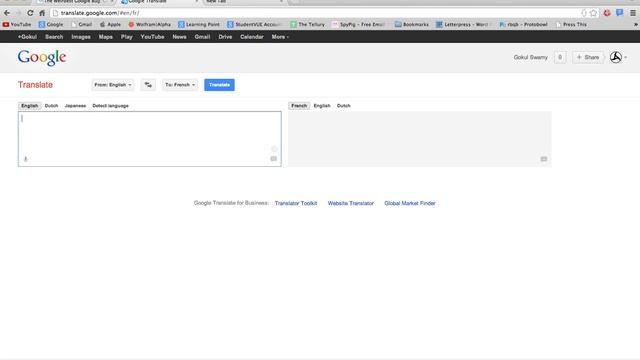Choose Detect language for the source
This screenshot has width=640, height=360.
point(111,106)
